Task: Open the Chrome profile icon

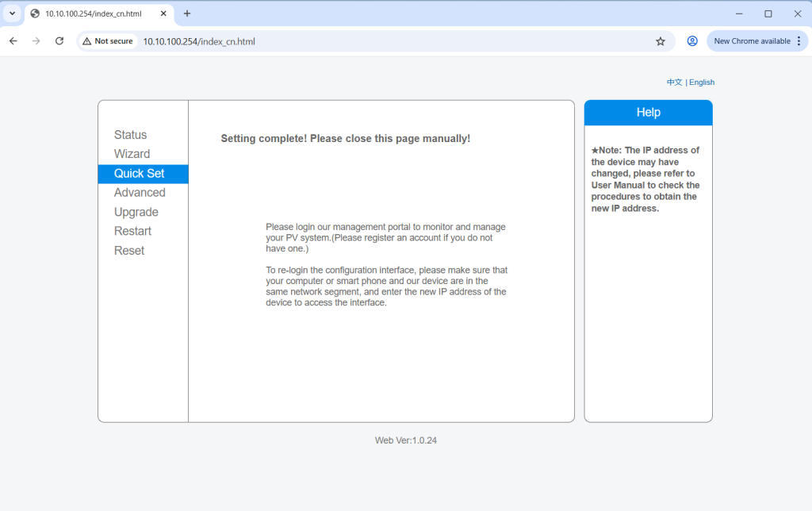Action: click(692, 41)
